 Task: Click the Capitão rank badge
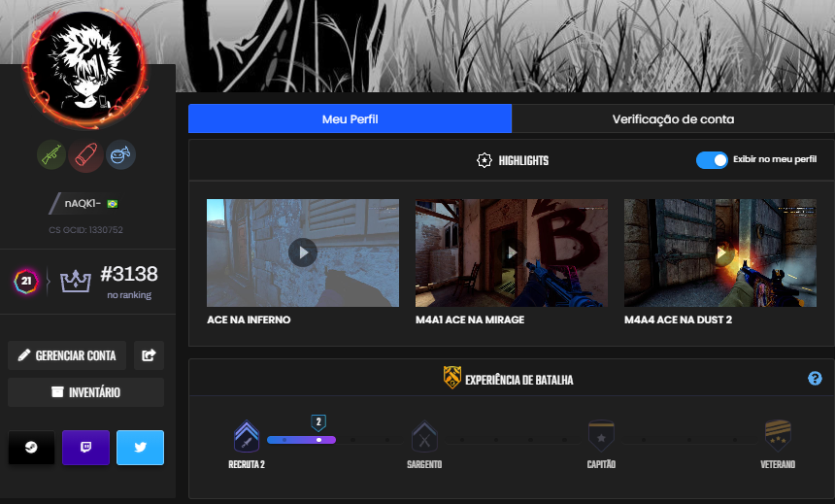(601, 436)
